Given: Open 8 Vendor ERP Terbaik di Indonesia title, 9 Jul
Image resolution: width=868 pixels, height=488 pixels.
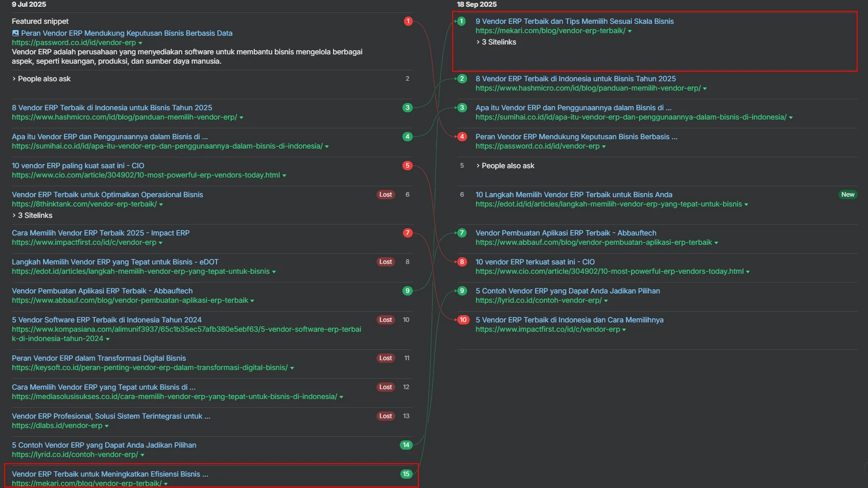Looking at the screenshot, I should click(112, 108).
